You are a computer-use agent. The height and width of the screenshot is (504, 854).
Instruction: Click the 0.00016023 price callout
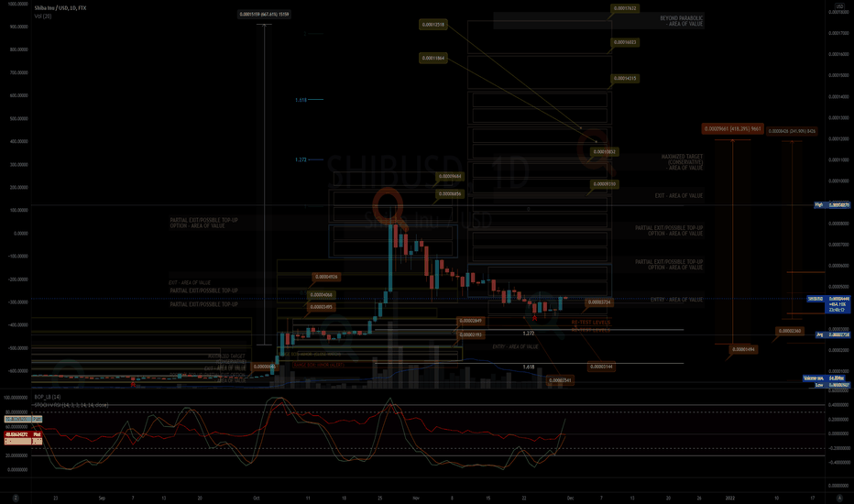625,42
